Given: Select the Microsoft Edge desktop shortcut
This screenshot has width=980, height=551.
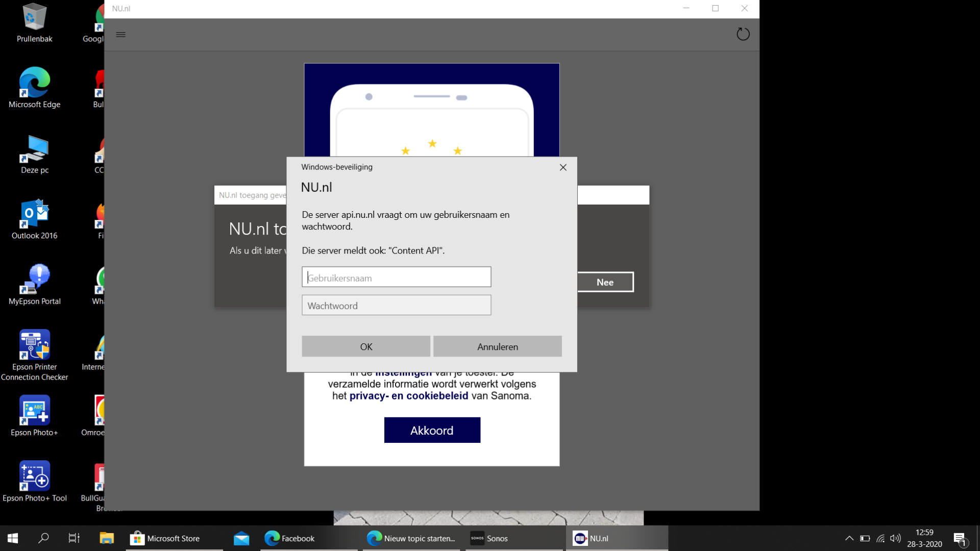Looking at the screenshot, I should coord(35,88).
